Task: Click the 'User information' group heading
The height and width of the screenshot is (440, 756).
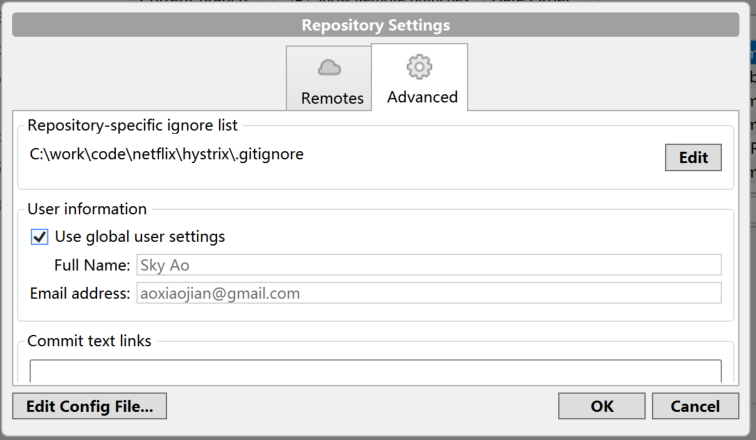Action: [x=87, y=209]
